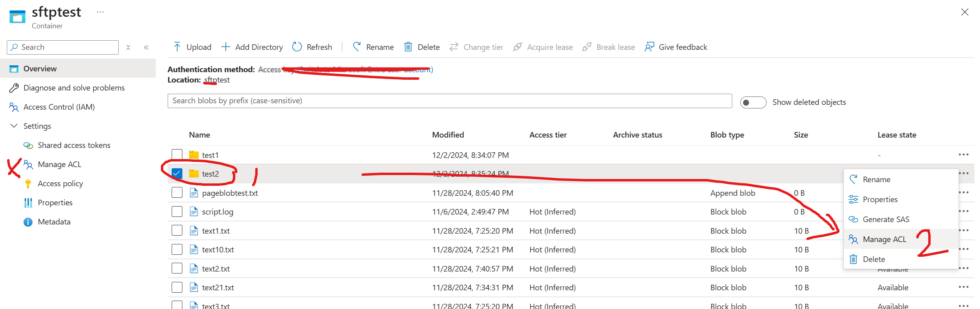
Task: Open the Metadata page in sidebar
Action: [x=54, y=222]
